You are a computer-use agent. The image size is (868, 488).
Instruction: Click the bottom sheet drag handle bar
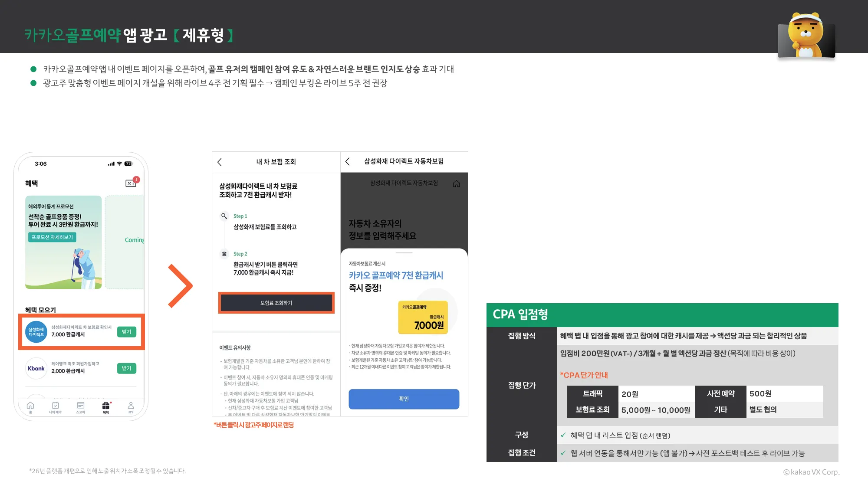tap(404, 253)
